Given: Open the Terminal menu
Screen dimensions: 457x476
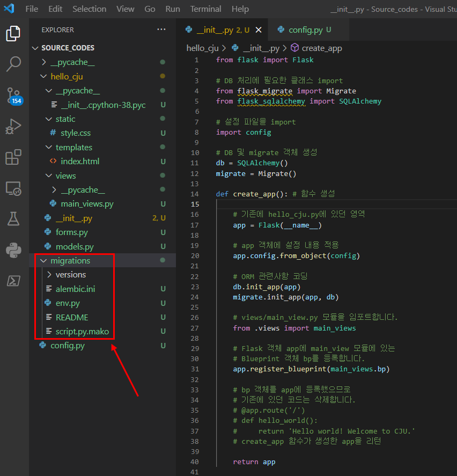Looking at the screenshot, I should coord(206,9).
